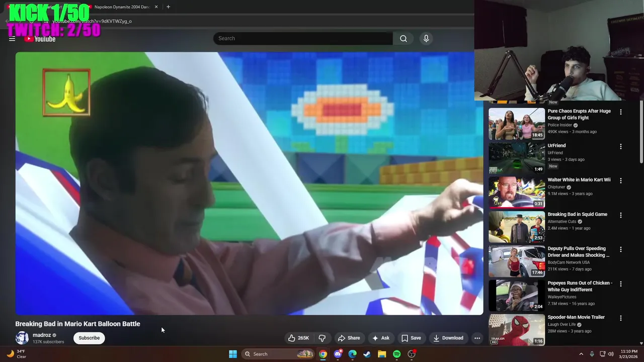Open Spooder-Man Movie Trailer thumbnail
The image size is (644, 362).
(x=517, y=330)
